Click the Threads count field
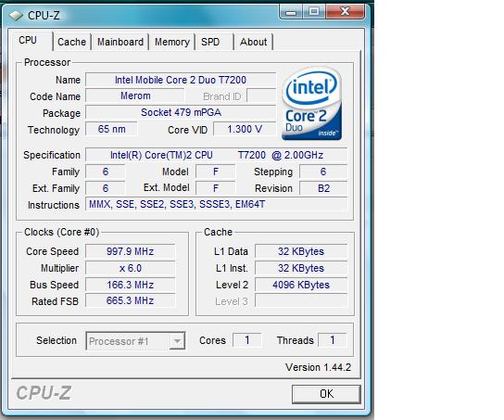This screenshot has height=420, width=504. (x=333, y=340)
